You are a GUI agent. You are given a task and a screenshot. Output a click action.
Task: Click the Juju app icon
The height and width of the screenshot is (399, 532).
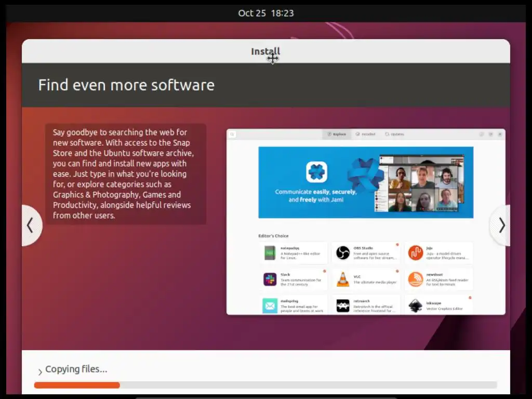415,253
